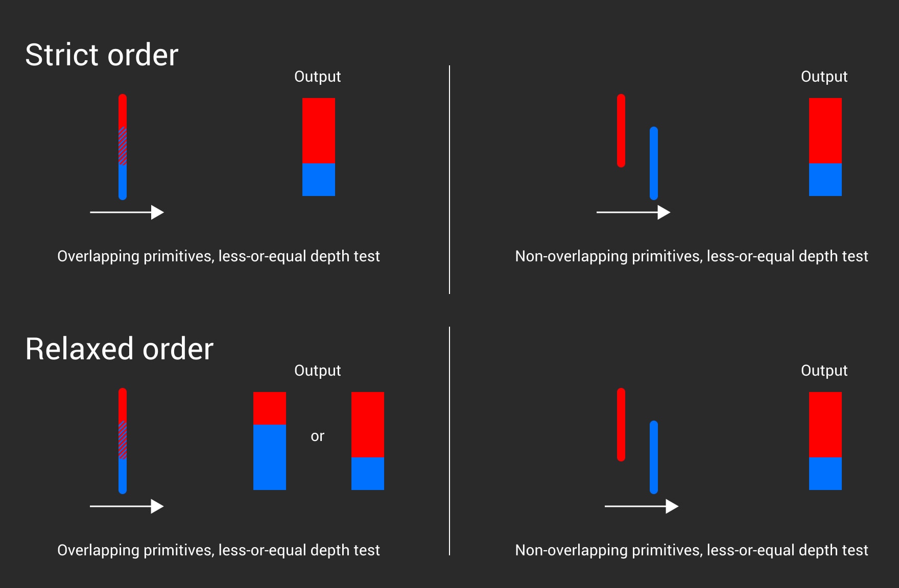Click the "or" text between Relaxed outputs
Viewport: 899px width, 588px height.
pos(317,436)
